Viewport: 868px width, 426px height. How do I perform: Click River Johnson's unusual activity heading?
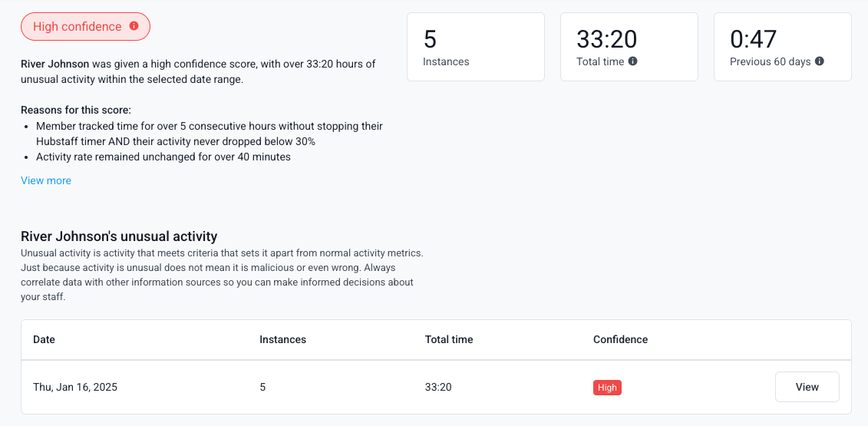click(x=119, y=236)
